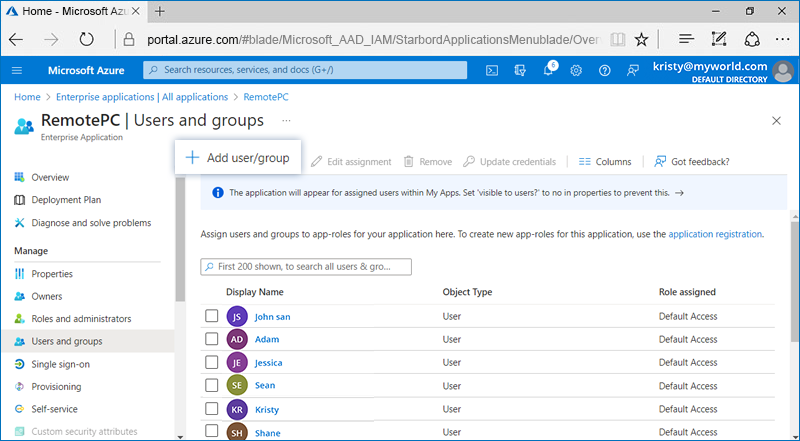The height and width of the screenshot is (441, 800).
Task: Open the notifications bell
Action: tap(549, 70)
